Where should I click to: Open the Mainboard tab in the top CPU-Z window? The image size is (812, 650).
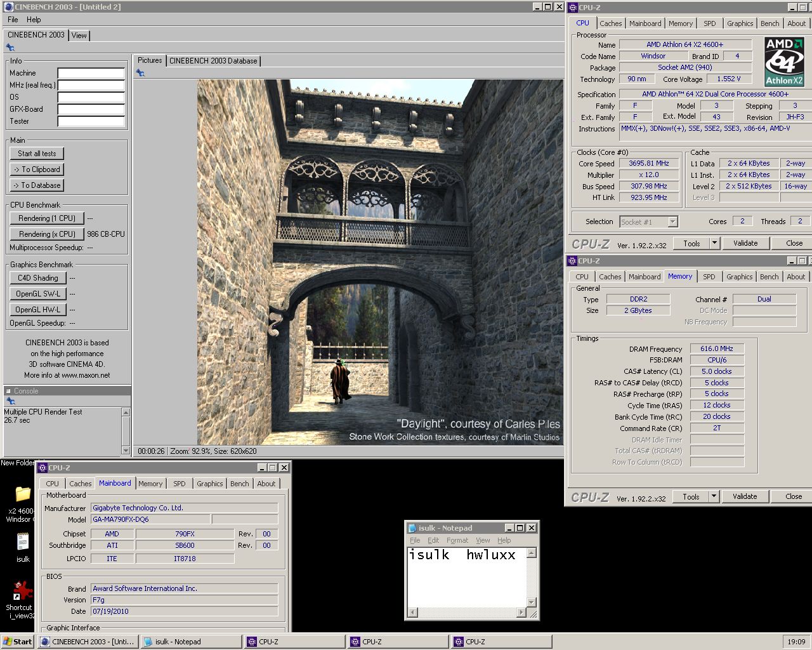[x=645, y=23]
